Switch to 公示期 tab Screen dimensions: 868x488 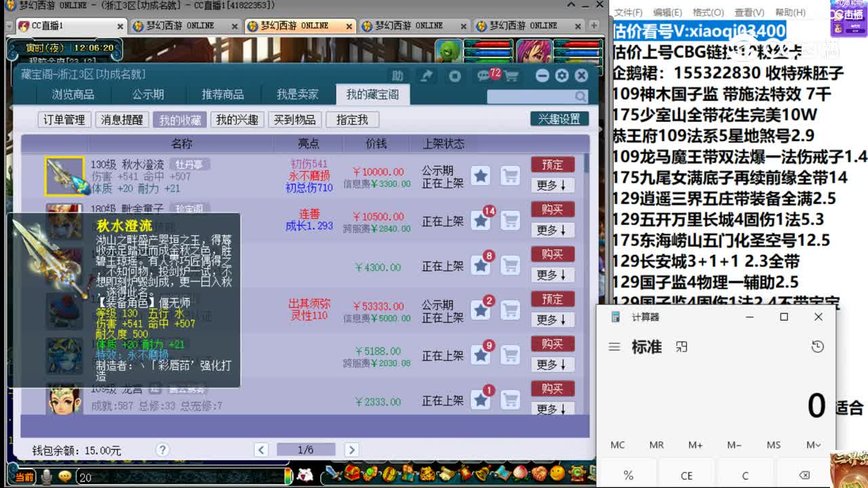pos(148,94)
